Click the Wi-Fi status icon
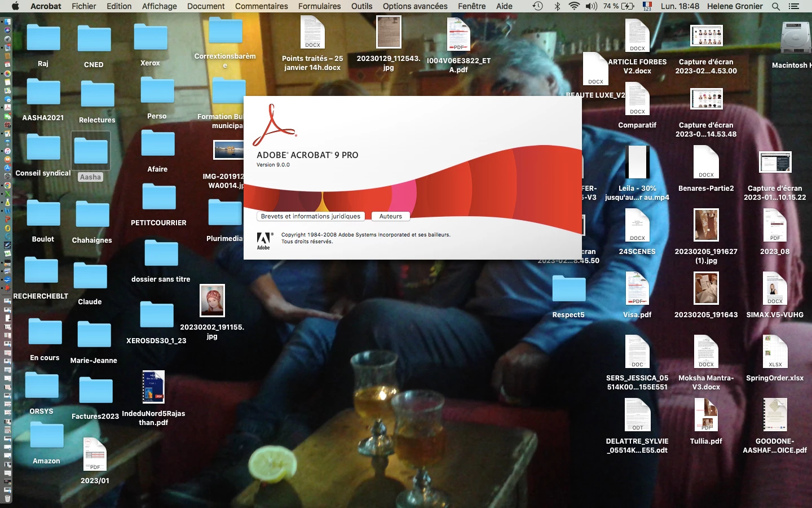 pyautogui.click(x=574, y=6)
